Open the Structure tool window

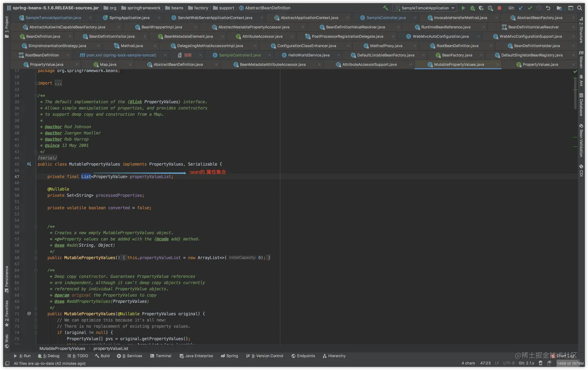[x=581, y=30]
